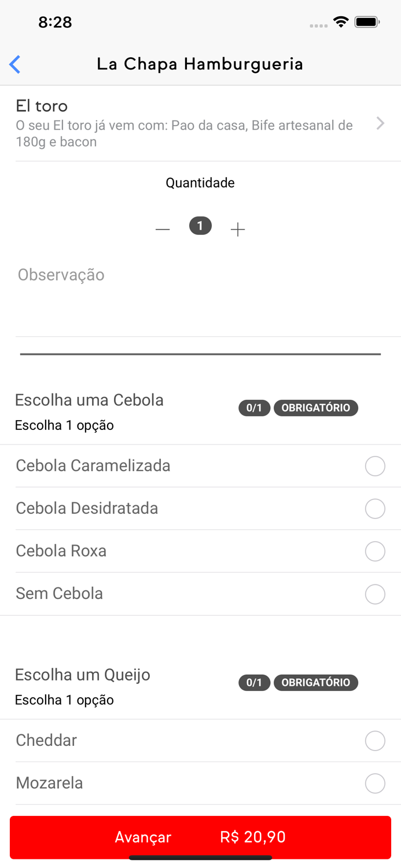
Task: Select Cebola Caramelizada radio button
Action: coord(375,466)
